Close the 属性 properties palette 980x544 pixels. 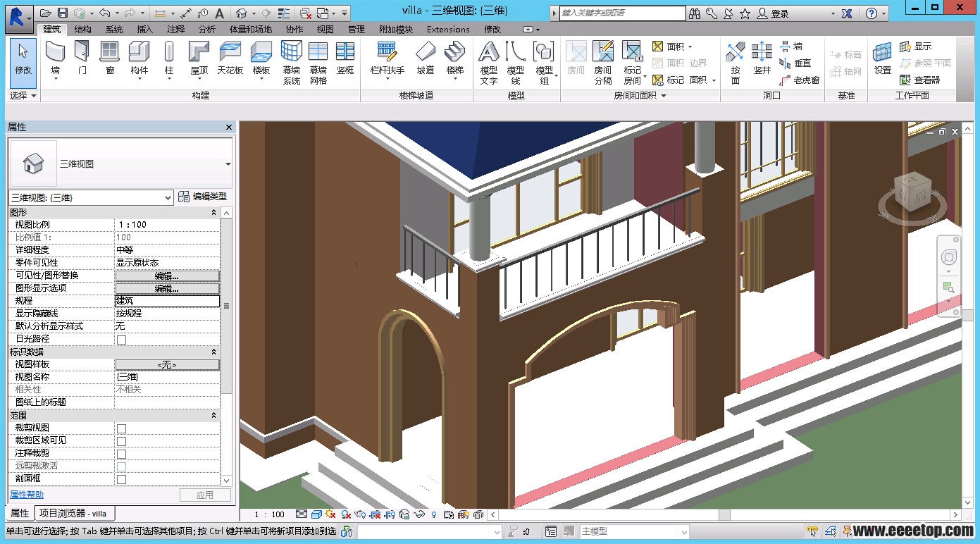(229, 127)
